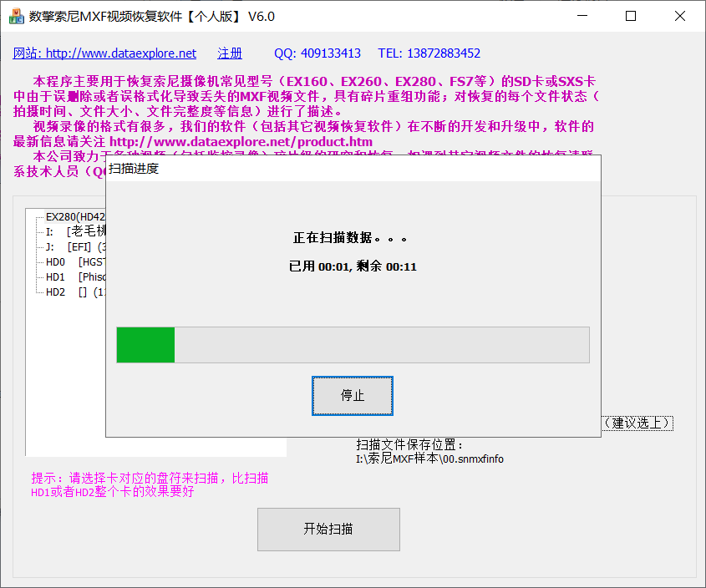
Task: Maximize the MXF recovery window
Action: pos(631,16)
